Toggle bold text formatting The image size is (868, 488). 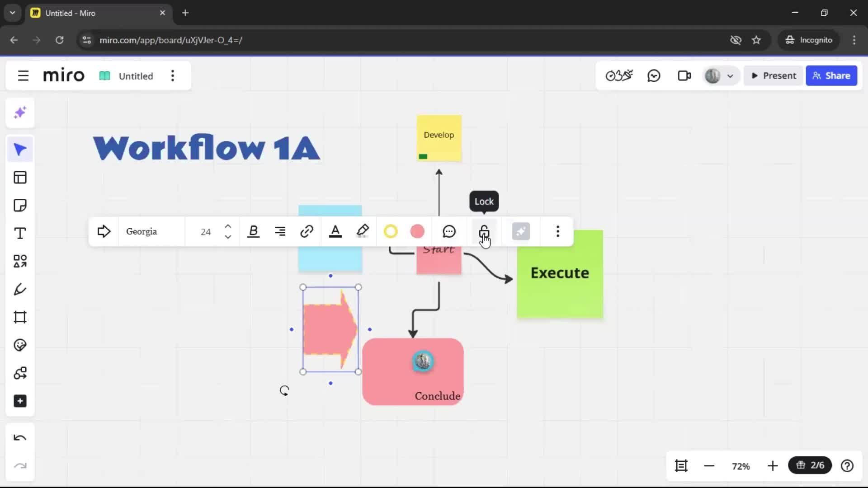pos(254,231)
